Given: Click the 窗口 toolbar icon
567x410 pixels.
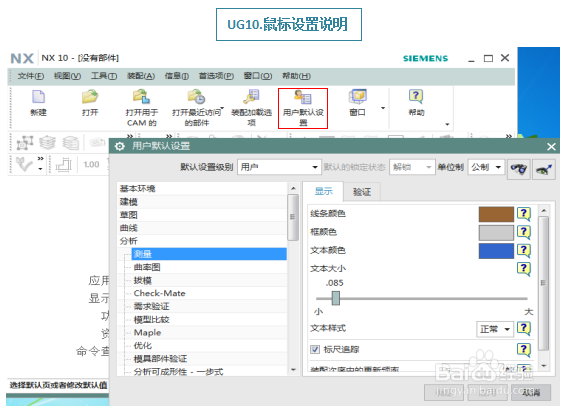Looking at the screenshot, I should [x=357, y=97].
